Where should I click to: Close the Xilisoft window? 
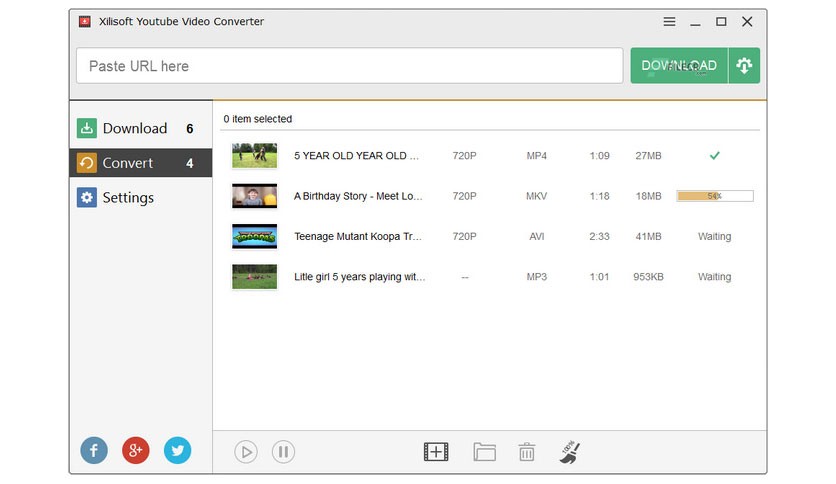click(x=747, y=21)
